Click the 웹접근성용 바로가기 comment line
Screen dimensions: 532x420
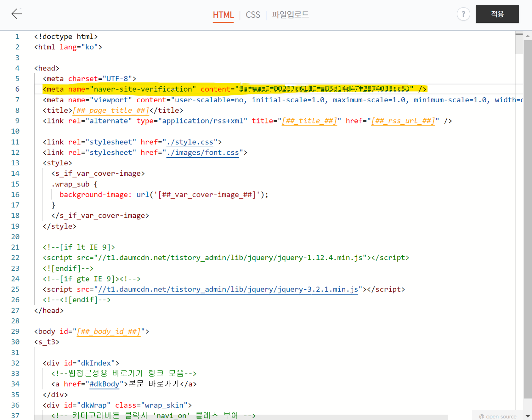tap(124, 373)
